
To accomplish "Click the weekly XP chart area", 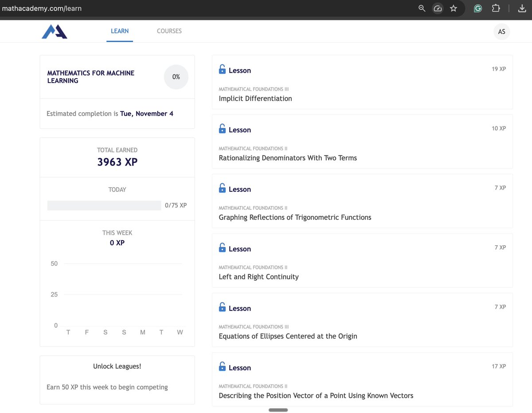I will 117,297.
